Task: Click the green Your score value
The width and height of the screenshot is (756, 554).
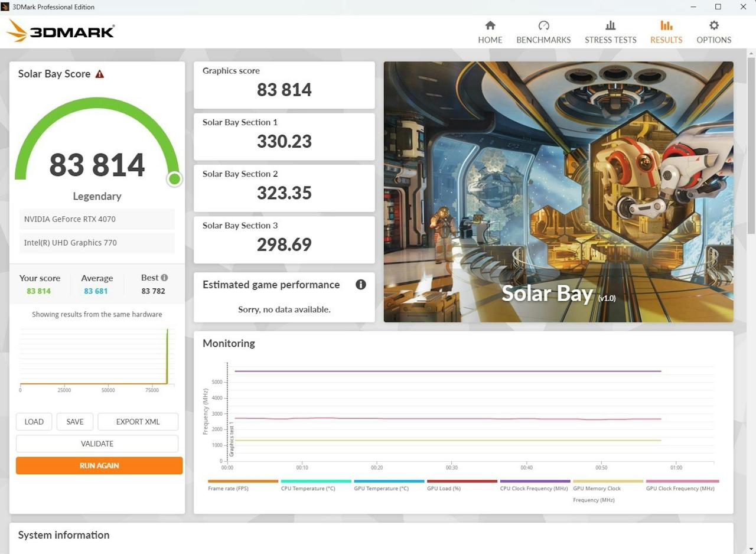Action: (x=38, y=291)
